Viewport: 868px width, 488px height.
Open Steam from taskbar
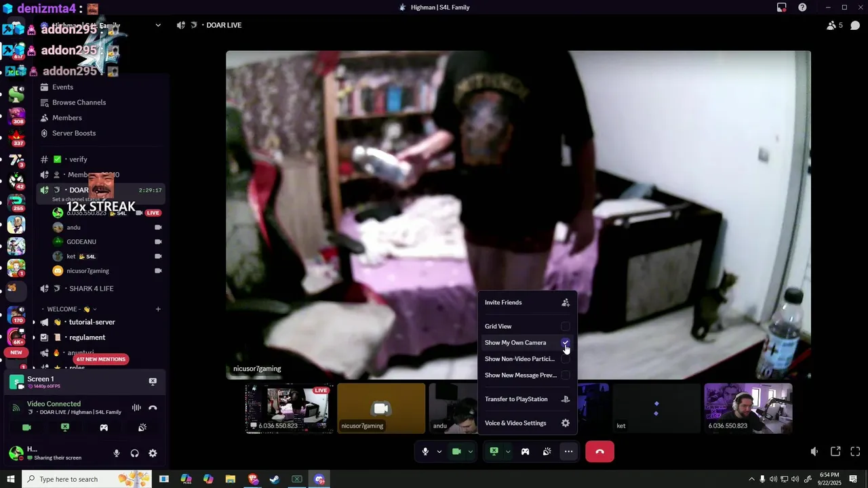(x=275, y=479)
